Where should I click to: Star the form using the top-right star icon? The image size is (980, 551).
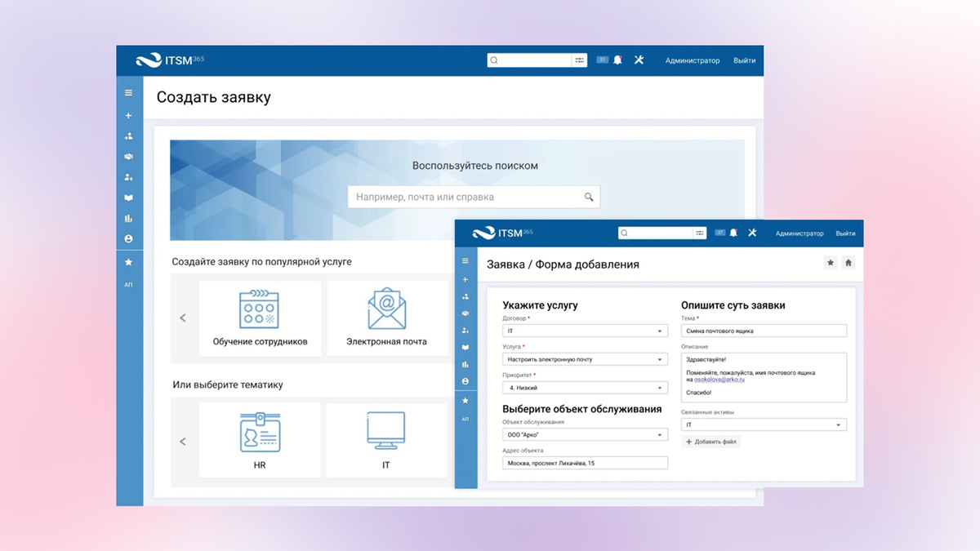pos(830,263)
